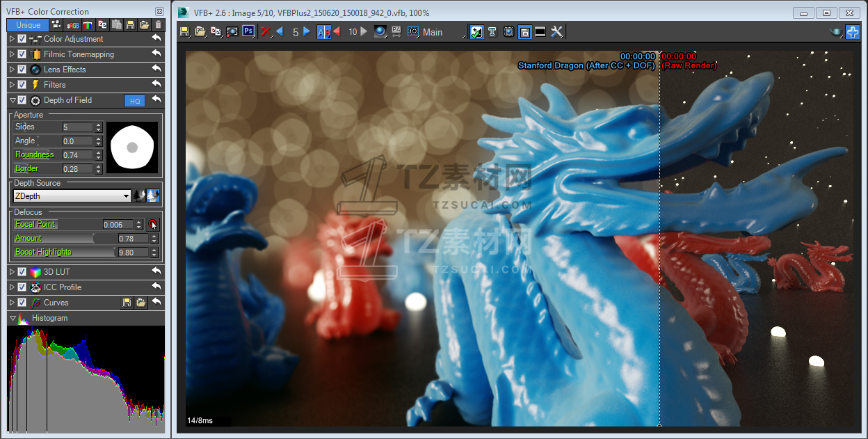Collapse the Histogram rollout
Viewport: 868px width, 439px height.
[x=13, y=318]
